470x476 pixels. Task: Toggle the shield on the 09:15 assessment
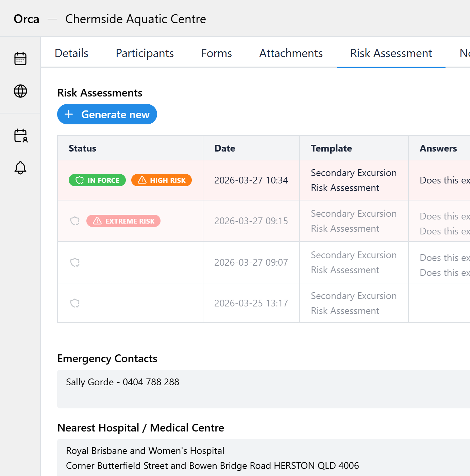(75, 221)
